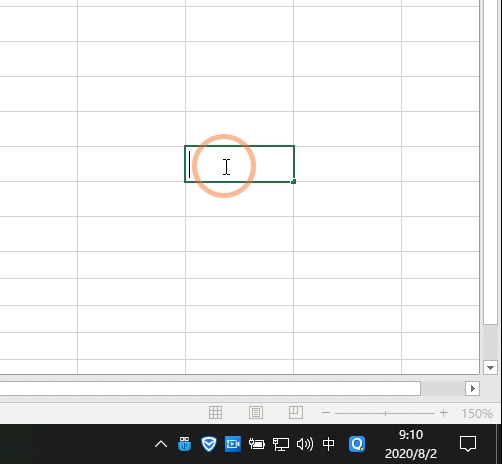Click the horizontal scrollbar right arrow

tap(472, 388)
